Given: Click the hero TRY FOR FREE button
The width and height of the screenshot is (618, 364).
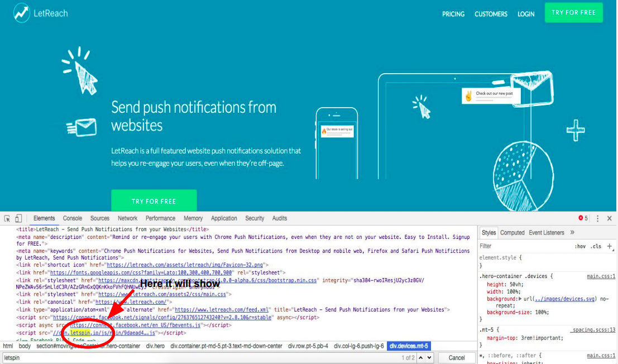Looking at the screenshot, I should click(154, 200).
